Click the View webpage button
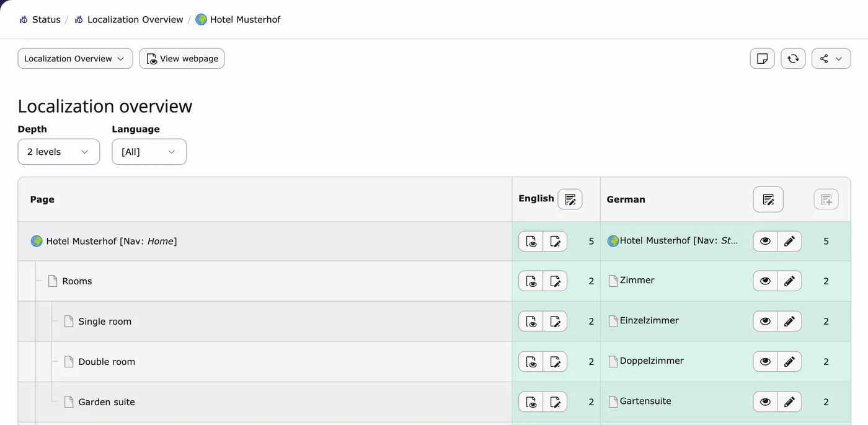This screenshot has width=868, height=425. pyautogui.click(x=182, y=59)
